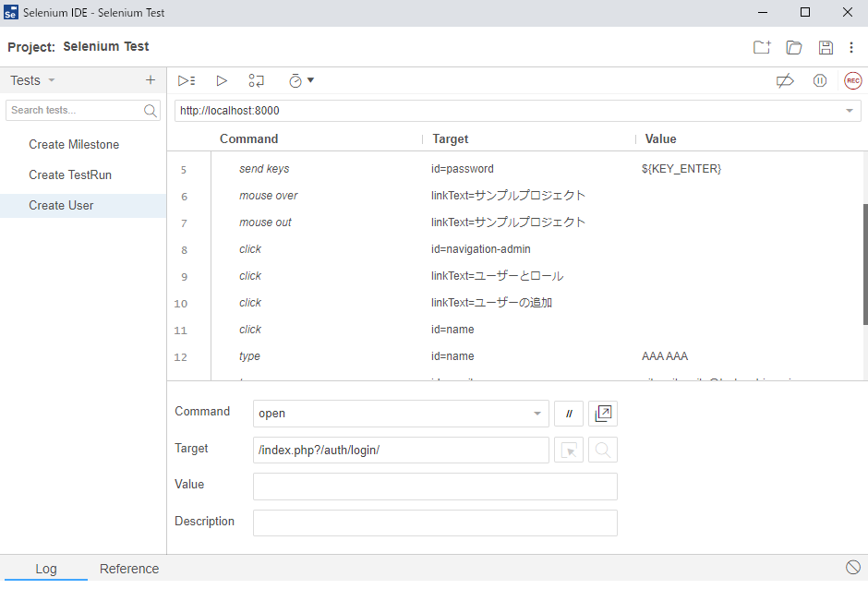The width and height of the screenshot is (868, 589).
Task: Save the Selenium Test project
Action: click(x=825, y=47)
